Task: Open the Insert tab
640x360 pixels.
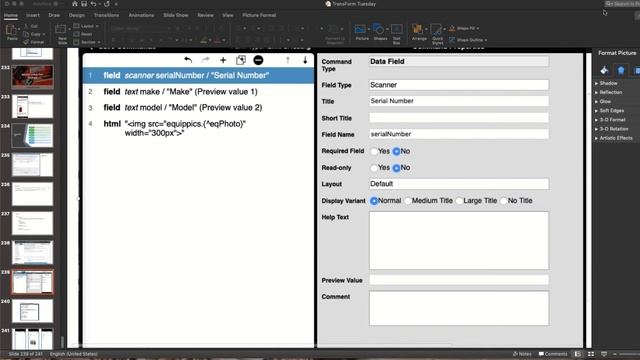Action: coord(33,15)
